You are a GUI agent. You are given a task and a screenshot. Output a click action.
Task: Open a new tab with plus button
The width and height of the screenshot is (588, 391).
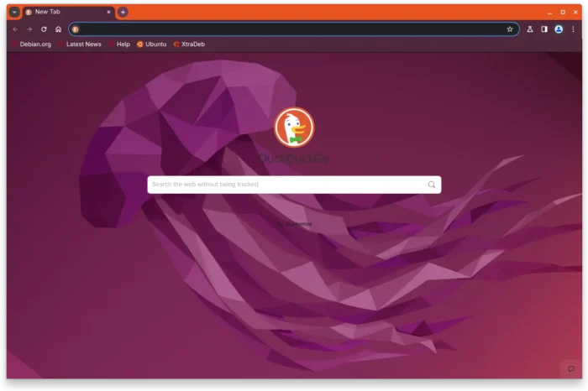click(x=123, y=12)
